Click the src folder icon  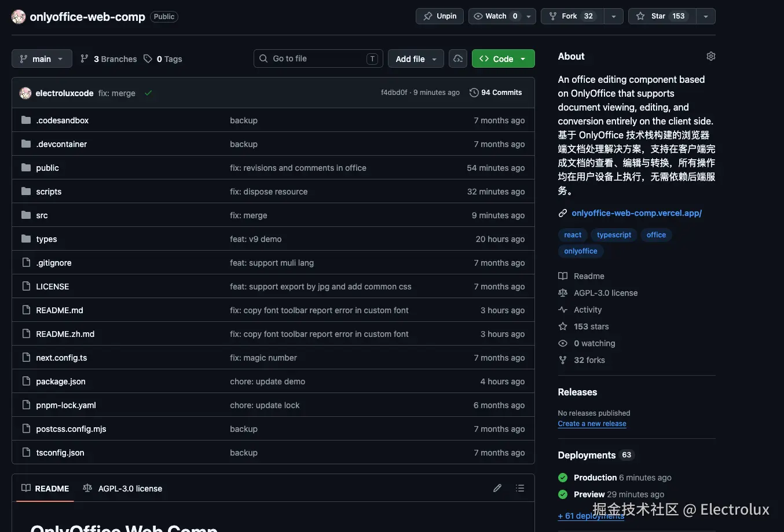point(26,215)
